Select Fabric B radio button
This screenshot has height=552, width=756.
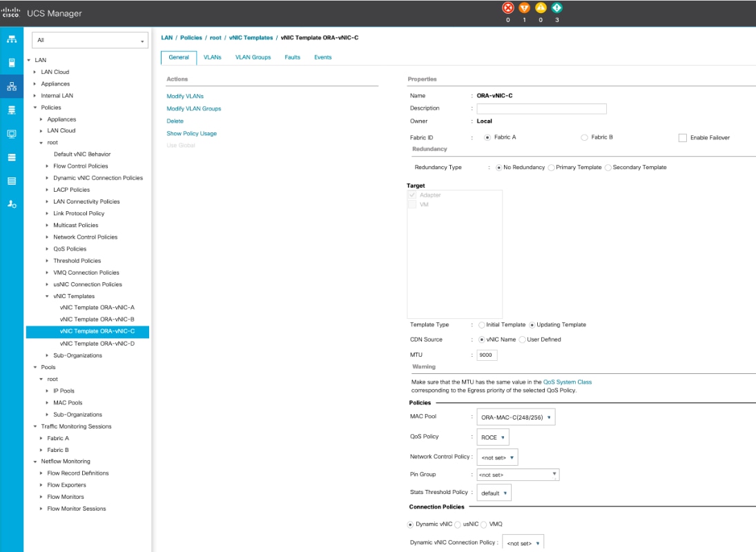point(584,138)
